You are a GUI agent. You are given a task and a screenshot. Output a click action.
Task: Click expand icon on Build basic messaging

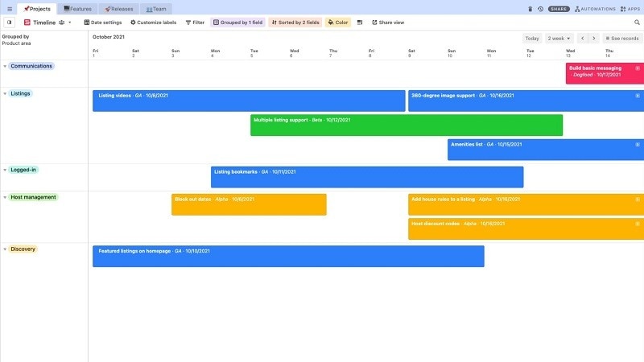[x=638, y=68]
